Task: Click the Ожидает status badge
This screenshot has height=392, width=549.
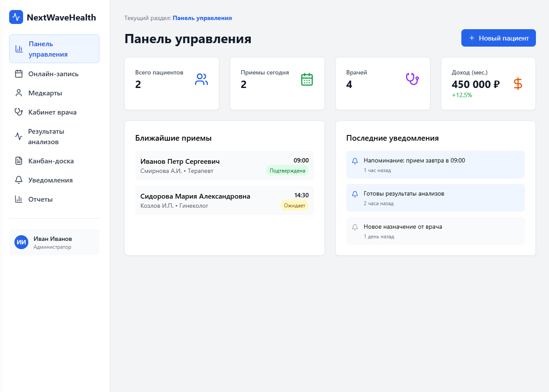Action: coord(295,205)
